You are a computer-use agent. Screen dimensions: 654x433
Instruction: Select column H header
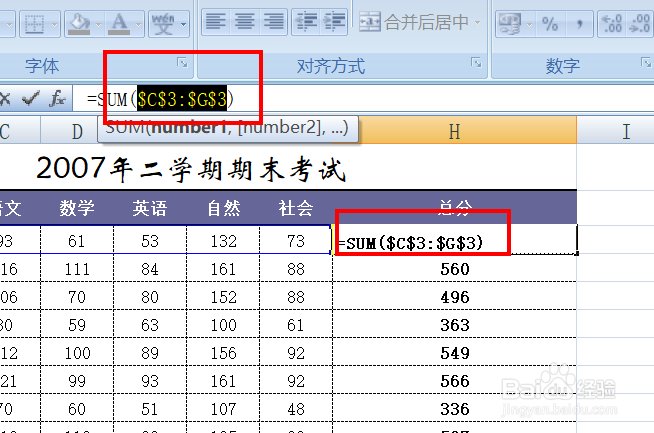click(455, 131)
